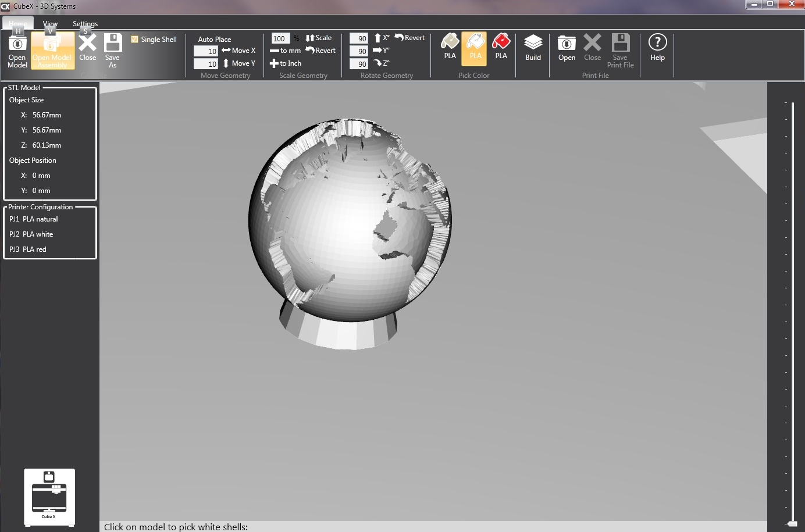Close the print file
This screenshot has height=532, width=805.
pos(592,48)
